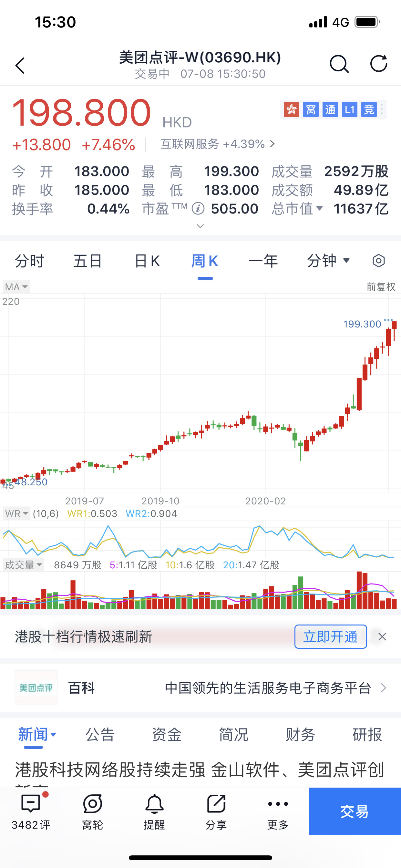Viewport: 401px width, 868px height.
Task: Dismiss the 港股十档行情 banner
Action: (382, 636)
